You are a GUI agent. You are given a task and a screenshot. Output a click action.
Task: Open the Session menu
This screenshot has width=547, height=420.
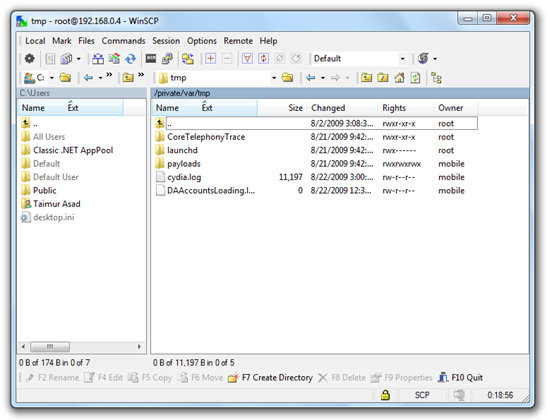(x=166, y=41)
